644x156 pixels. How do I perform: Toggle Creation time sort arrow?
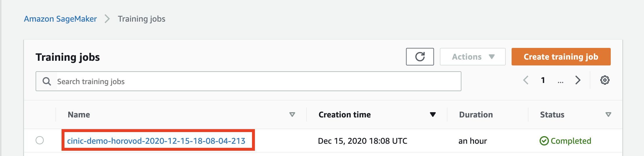(433, 115)
